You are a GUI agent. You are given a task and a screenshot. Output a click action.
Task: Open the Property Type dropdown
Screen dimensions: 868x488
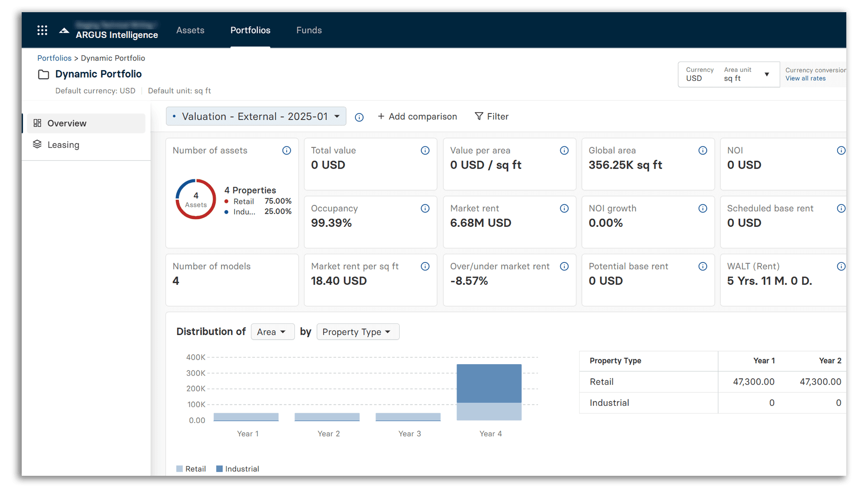(x=358, y=332)
